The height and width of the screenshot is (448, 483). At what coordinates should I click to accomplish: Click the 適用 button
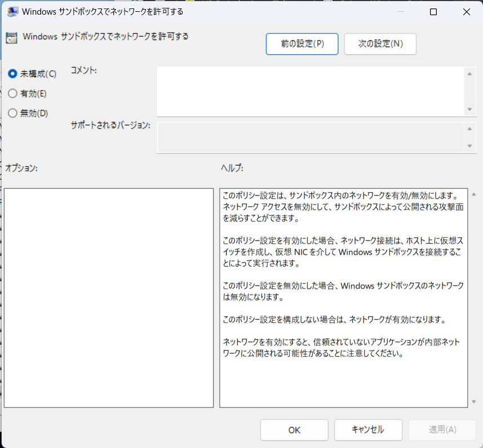click(x=442, y=430)
